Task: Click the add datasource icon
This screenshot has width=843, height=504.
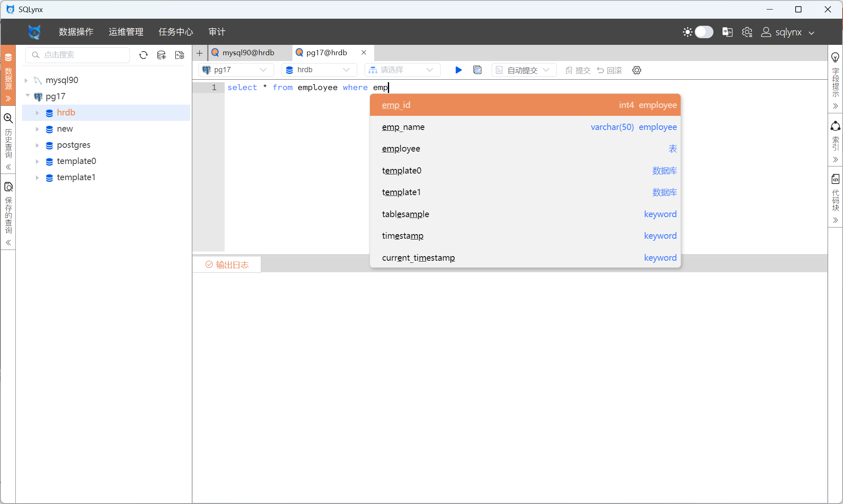Action: (162, 55)
